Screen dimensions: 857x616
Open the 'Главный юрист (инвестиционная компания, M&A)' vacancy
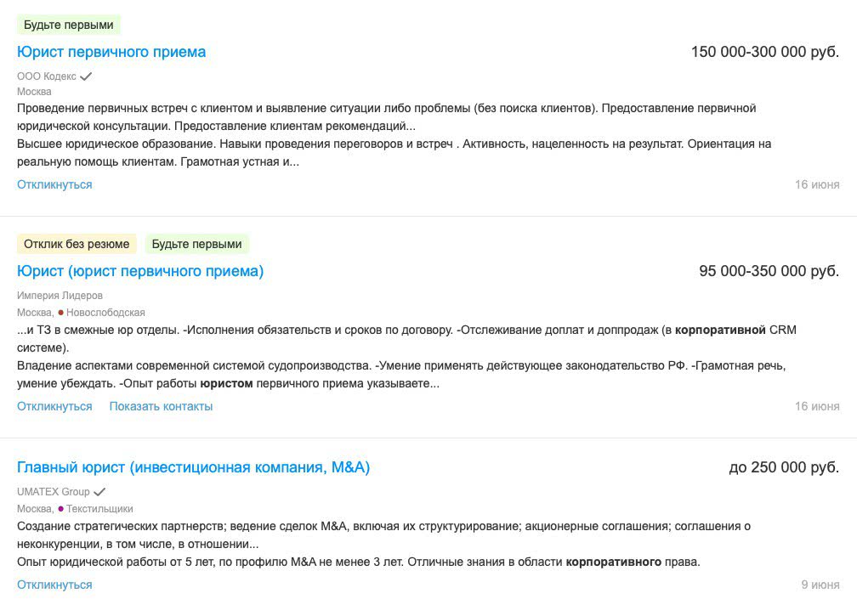193,467
